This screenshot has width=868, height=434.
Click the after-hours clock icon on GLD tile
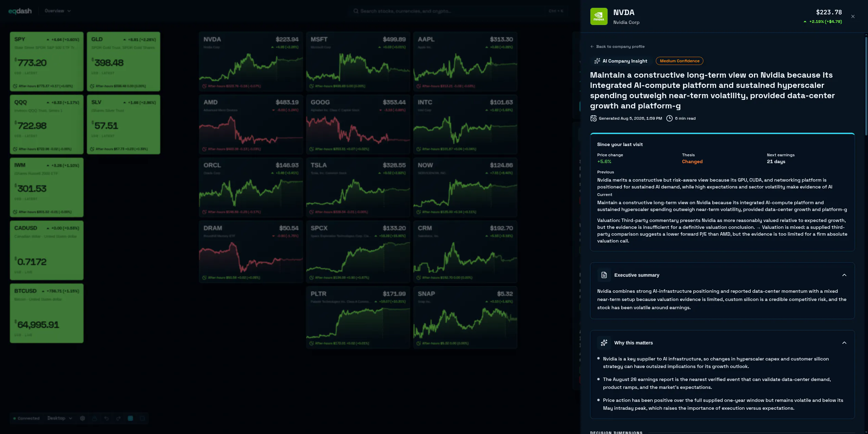click(92, 86)
